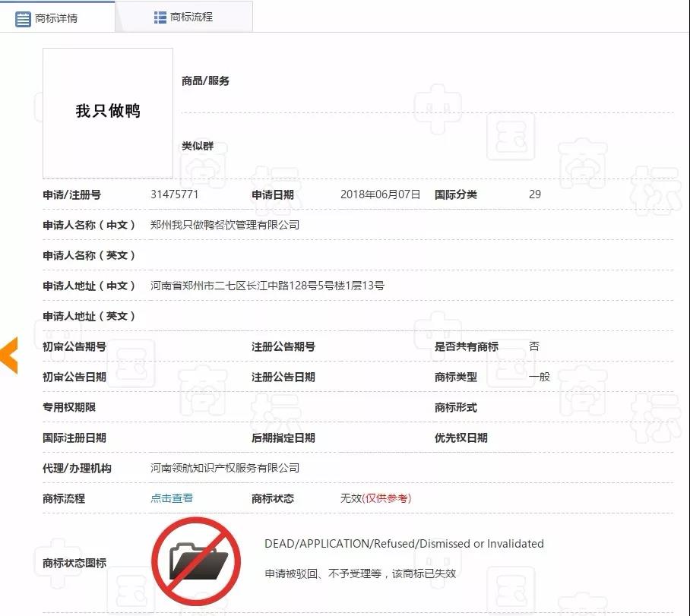Click the 类似群 label
The width and height of the screenshot is (690, 616).
[x=198, y=146]
